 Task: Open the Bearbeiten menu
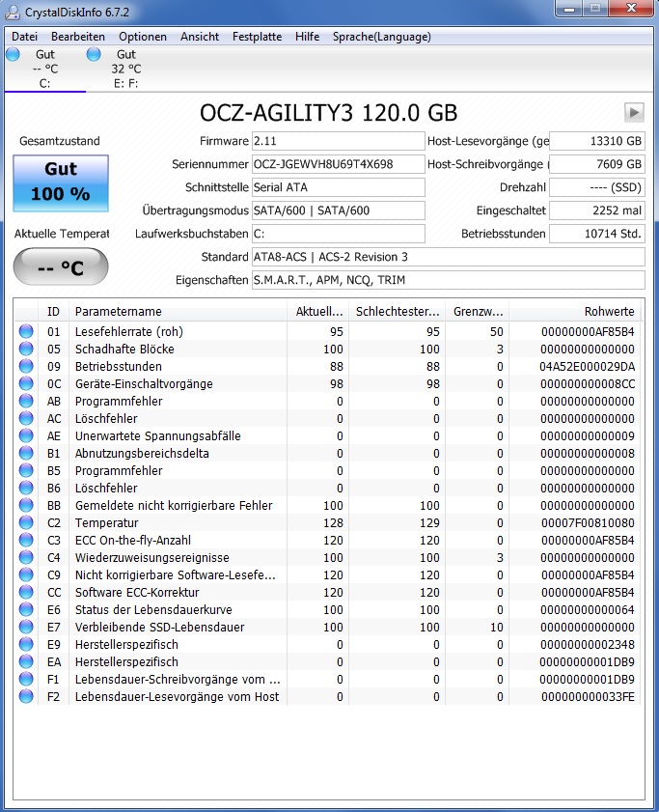77,37
